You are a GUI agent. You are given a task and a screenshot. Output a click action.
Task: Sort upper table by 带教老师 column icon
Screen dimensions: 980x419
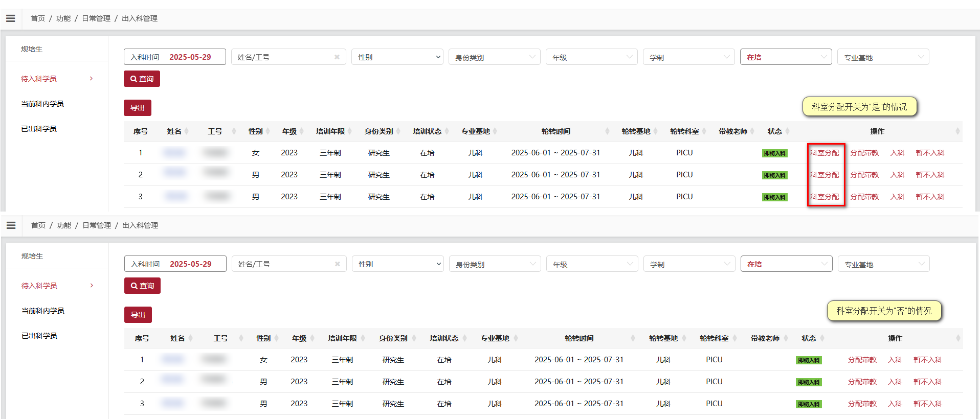[752, 131]
